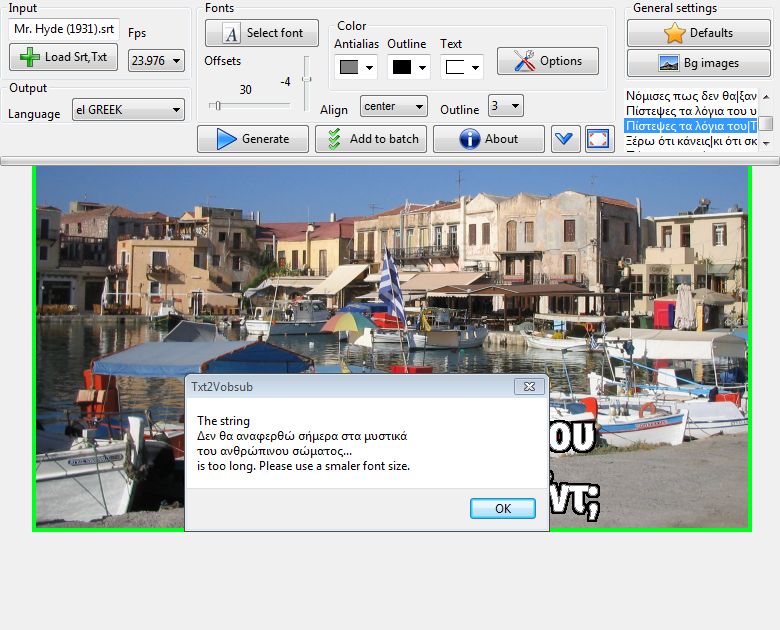
Task: Click OK in the Txt2Vobsub dialog
Action: point(503,509)
